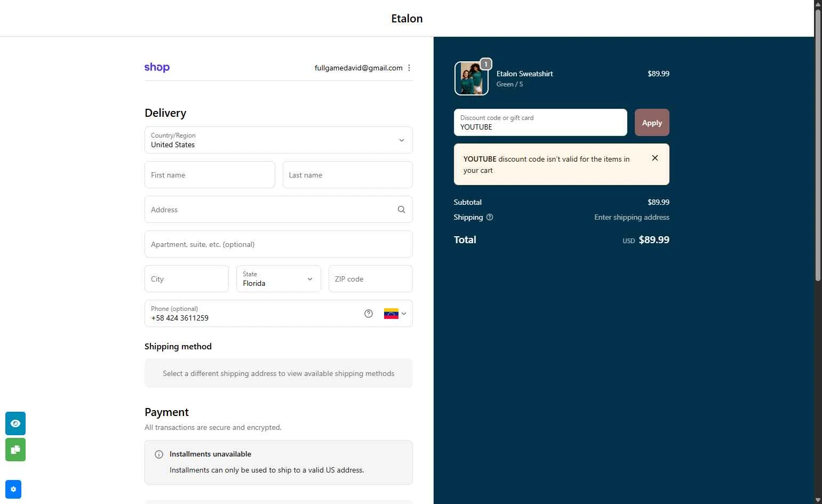Click the Subtotal label
The height and width of the screenshot is (504, 822).
coord(468,202)
